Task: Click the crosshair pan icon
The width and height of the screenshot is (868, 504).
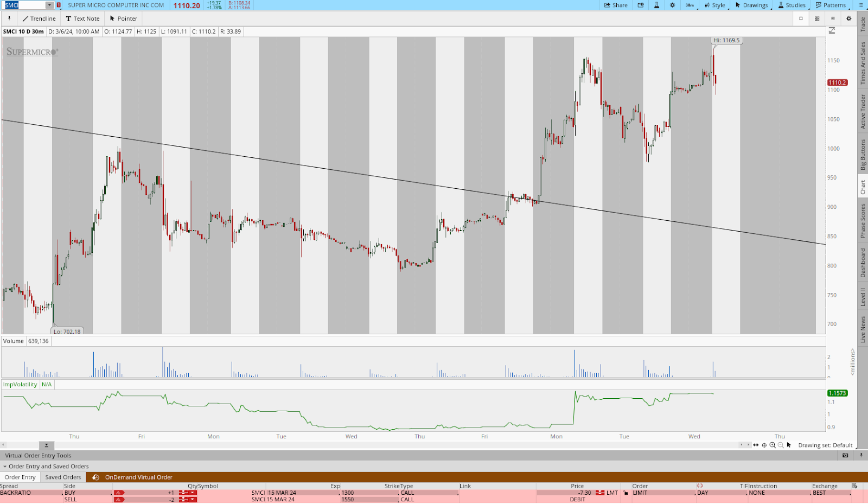Action: point(764,445)
